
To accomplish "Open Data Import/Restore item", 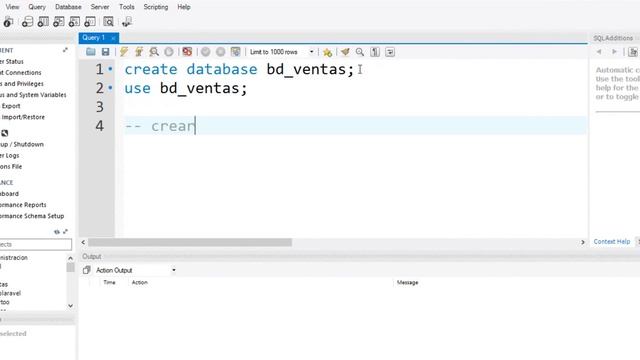I will (x=22, y=117).
